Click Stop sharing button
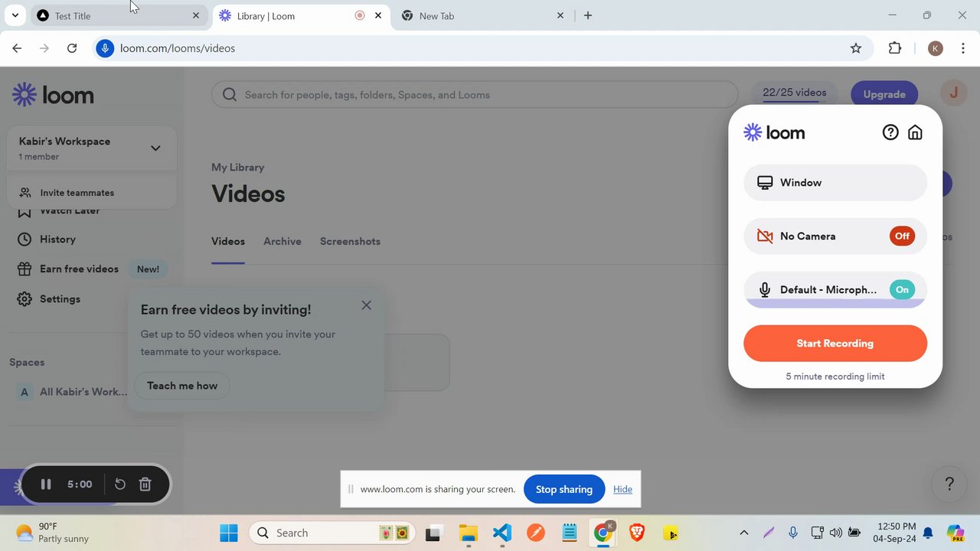The width and height of the screenshot is (980, 551). pyautogui.click(x=564, y=489)
